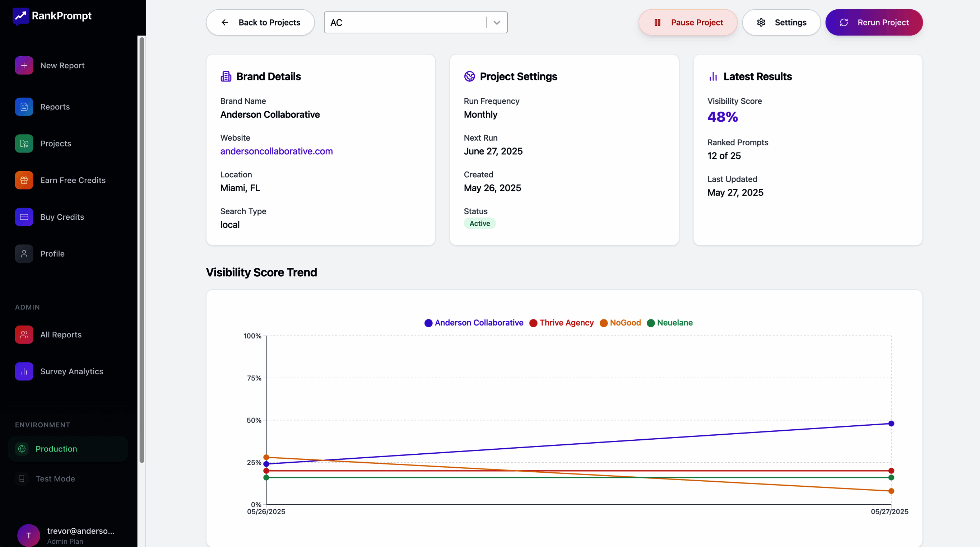Expand the AC project dropdown chevron

(x=497, y=23)
